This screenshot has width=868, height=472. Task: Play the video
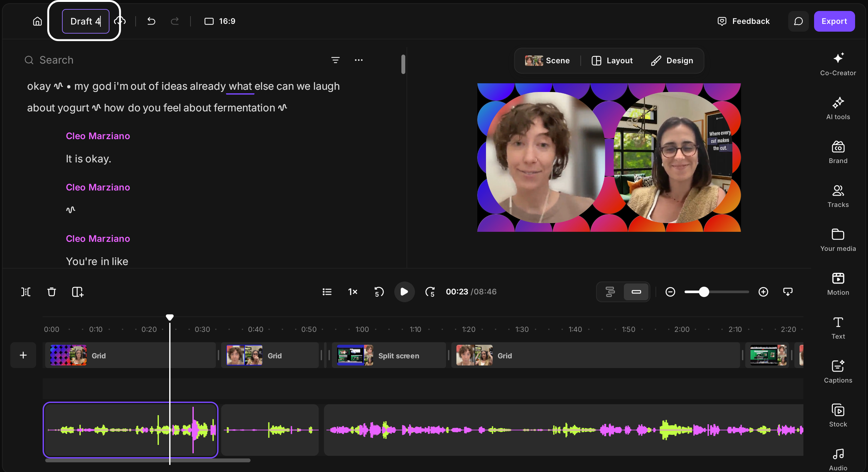(404, 292)
